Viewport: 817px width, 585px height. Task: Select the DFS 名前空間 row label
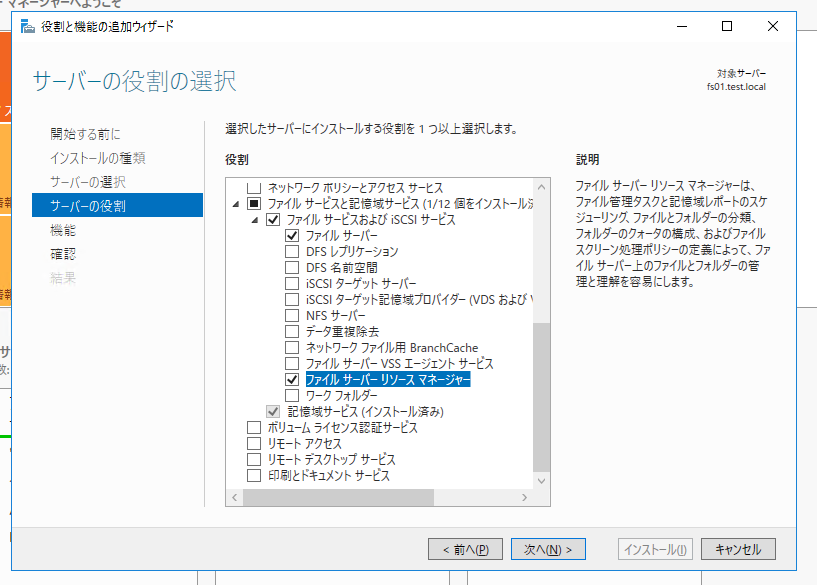pos(341,267)
